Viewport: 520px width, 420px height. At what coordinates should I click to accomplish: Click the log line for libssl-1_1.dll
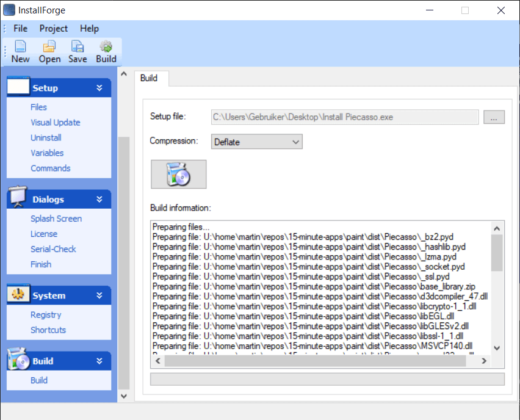[x=308, y=336]
